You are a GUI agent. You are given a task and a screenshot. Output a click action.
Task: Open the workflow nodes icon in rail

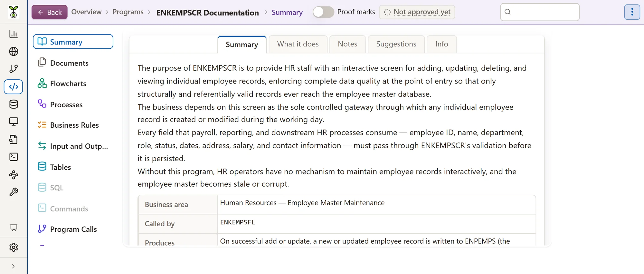coord(14,174)
